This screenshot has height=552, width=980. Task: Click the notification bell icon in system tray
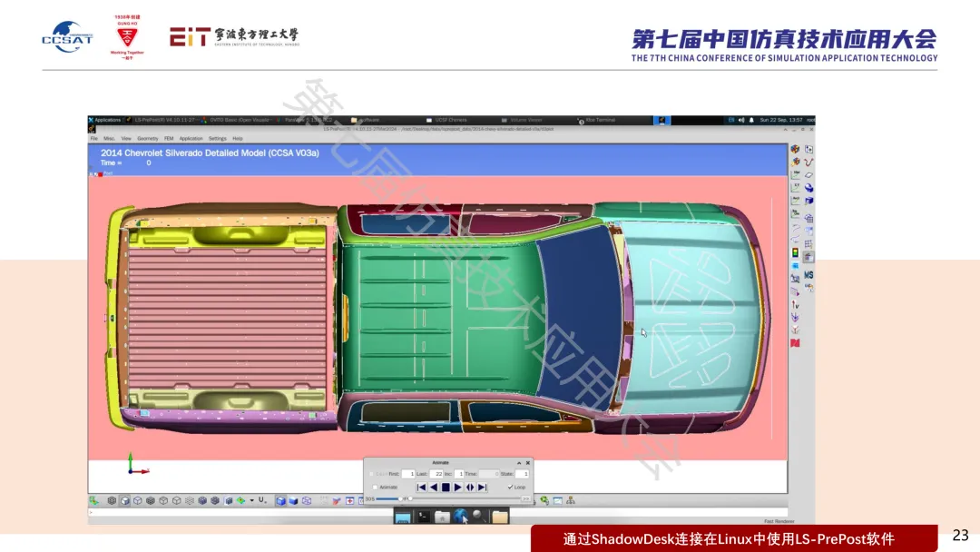751,120
